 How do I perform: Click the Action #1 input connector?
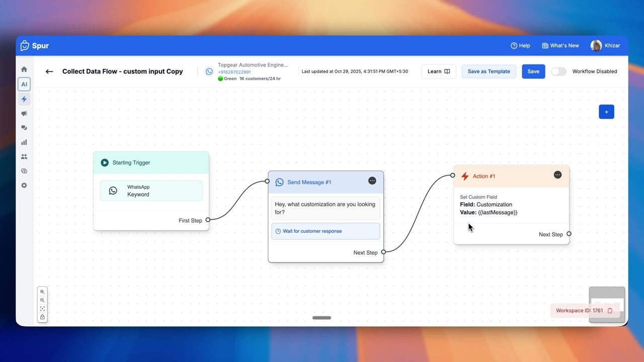pos(453,175)
